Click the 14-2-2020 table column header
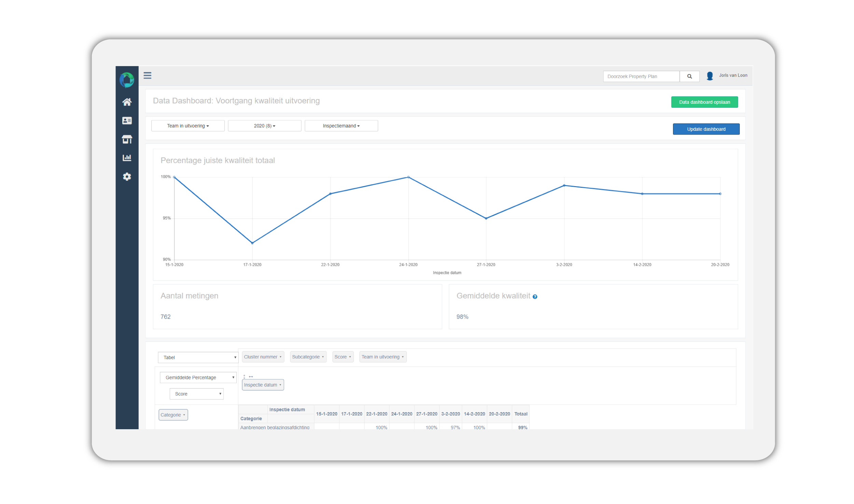The width and height of the screenshot is (854, 504). (475, 414)
